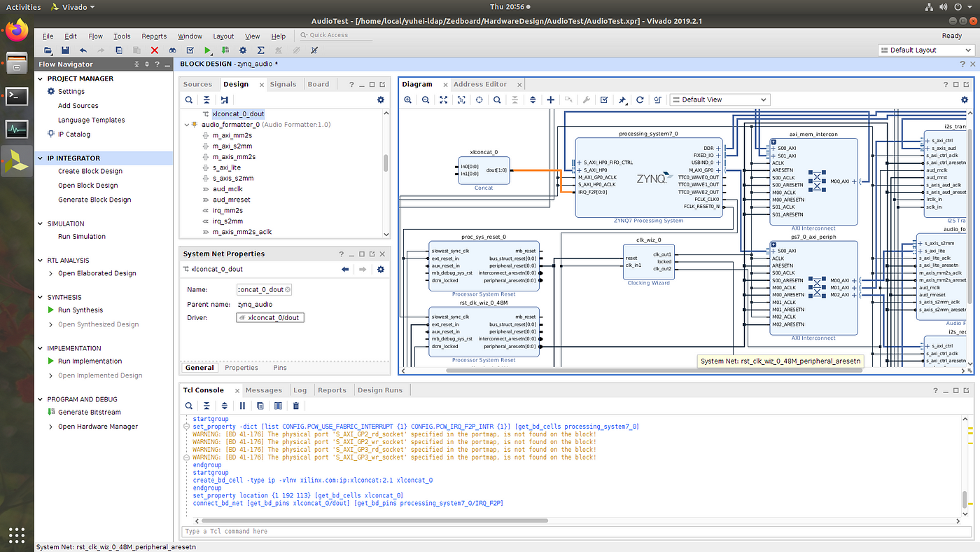
Task: Click Generate Bitstream
Action: 90,413
